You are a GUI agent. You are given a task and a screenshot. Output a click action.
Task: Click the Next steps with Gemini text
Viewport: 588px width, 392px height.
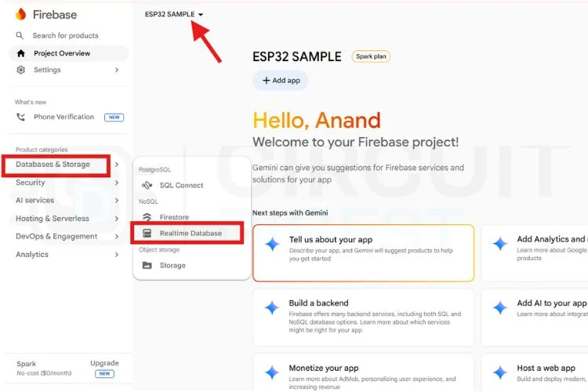[x=290, y=212]
